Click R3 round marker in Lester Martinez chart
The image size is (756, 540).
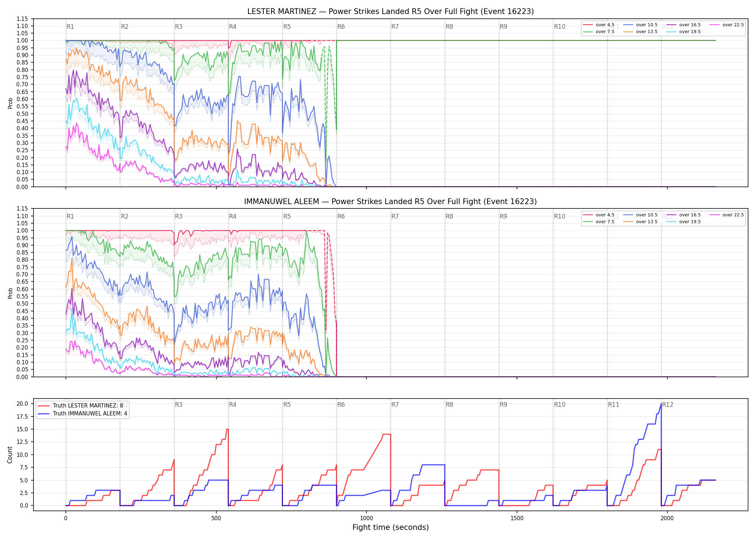(x=179, y=27)
